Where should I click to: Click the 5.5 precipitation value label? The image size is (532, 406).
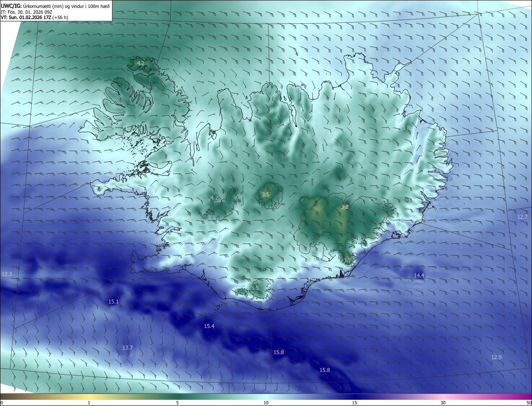pos(255,288)
